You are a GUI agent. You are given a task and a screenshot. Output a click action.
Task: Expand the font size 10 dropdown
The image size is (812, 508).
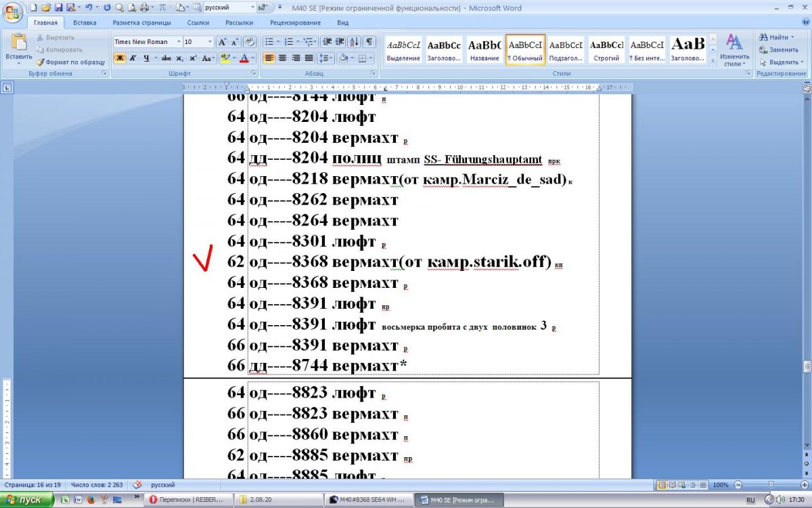(210, 42)
